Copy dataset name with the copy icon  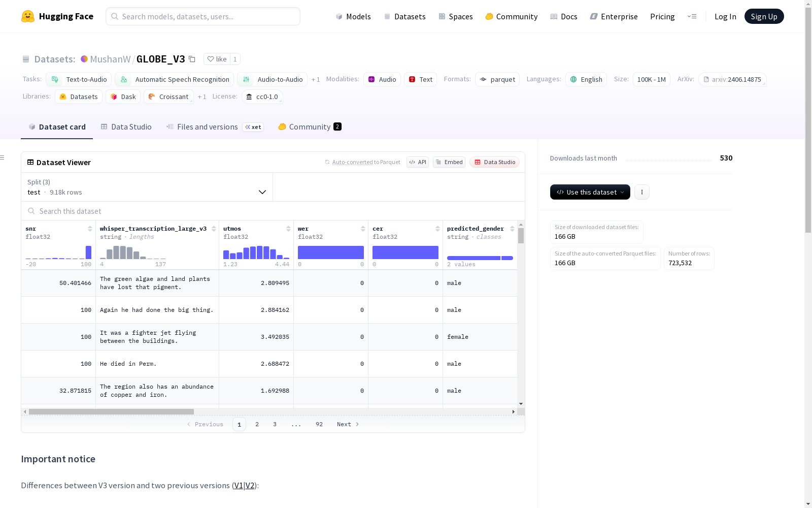click(192, 59)
